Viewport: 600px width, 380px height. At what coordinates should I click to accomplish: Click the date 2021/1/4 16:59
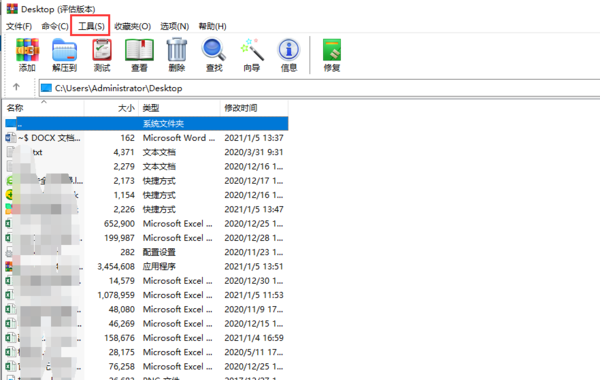click(254, 338)
